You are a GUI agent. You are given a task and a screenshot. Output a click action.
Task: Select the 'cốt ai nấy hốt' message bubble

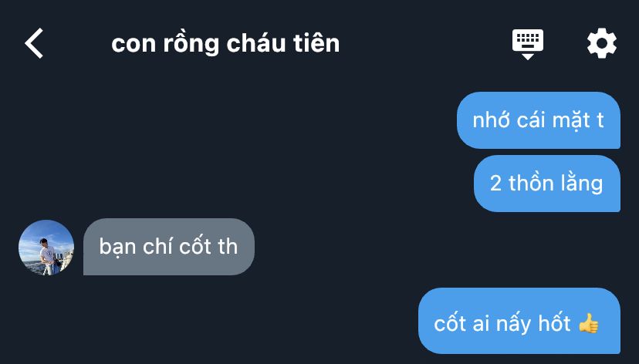[x=519, y=321]
